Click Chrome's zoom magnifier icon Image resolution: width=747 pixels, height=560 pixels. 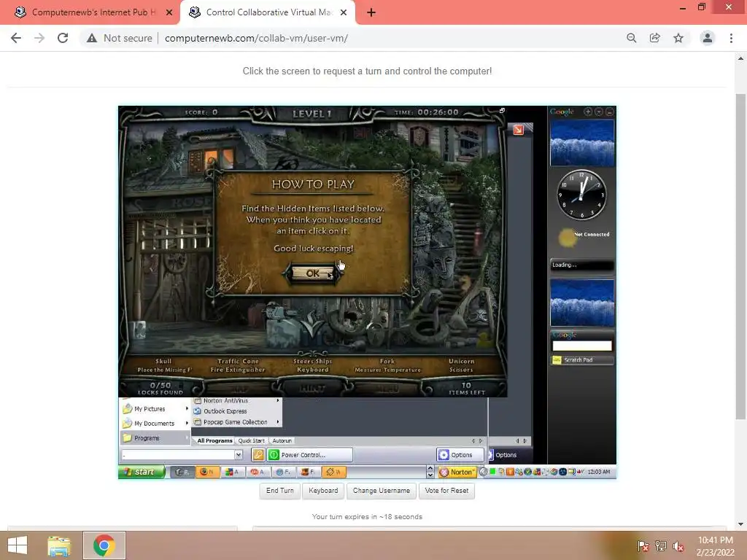click(632, 38)
